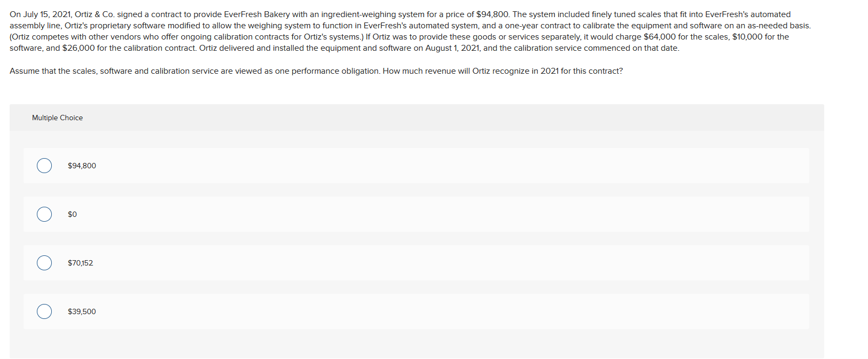The image size is (868, 359).
Task: Click the $94,800 answer row
Action: [374, 166]
